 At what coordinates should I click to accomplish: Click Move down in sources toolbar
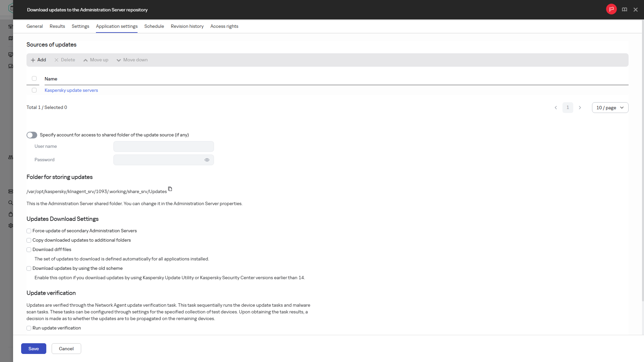[132, 60]
